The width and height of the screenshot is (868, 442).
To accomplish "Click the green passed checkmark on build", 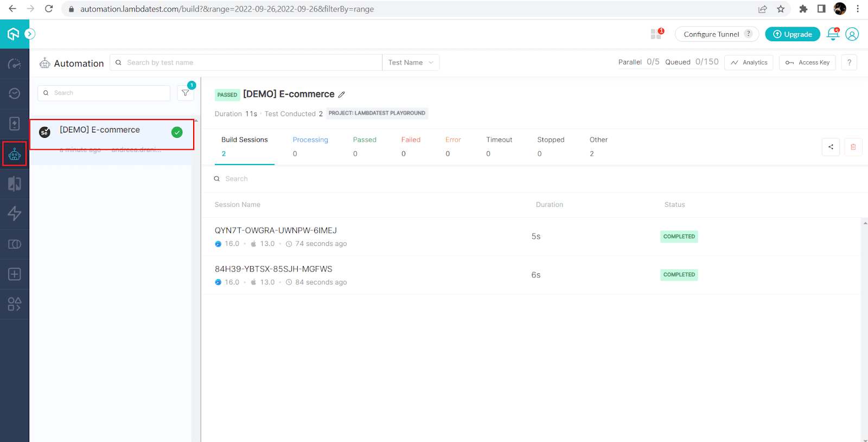I will pos(177,132).
